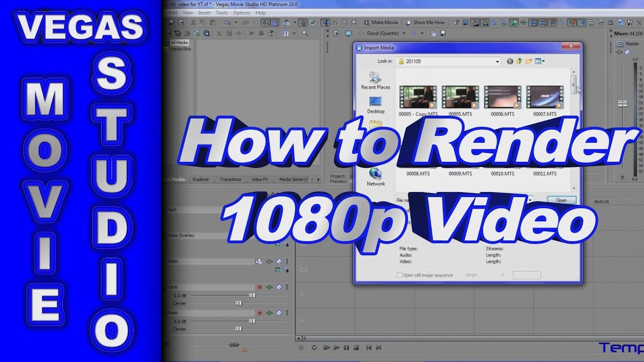This screenshot has width=644, height=362.
Task: Select the Selection Edit tool
Action: [344, 23]
